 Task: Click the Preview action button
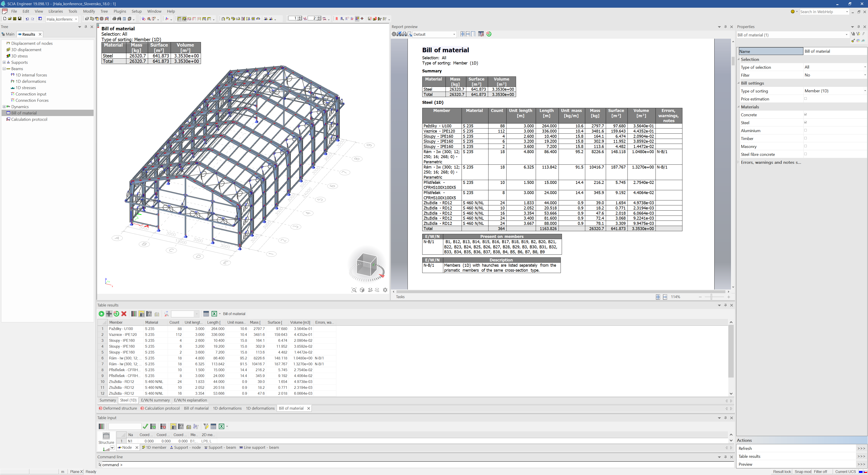(x=861, y=464)
